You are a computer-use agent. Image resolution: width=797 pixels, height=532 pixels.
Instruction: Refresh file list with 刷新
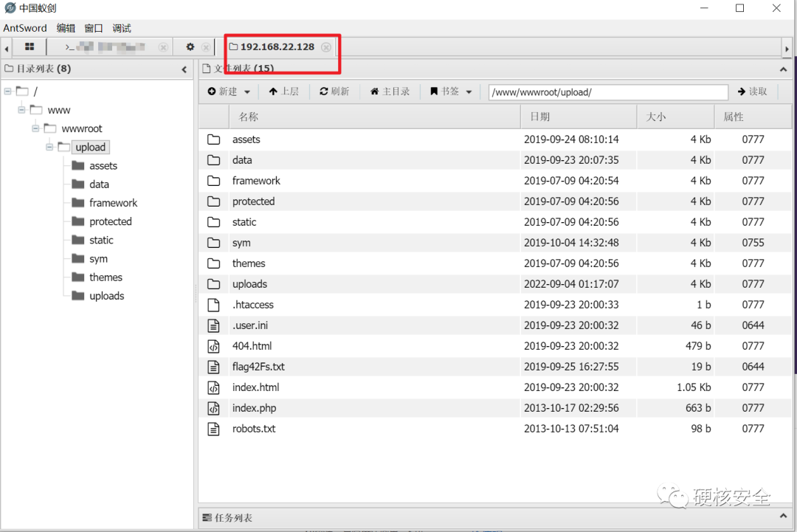pos(334,91)
